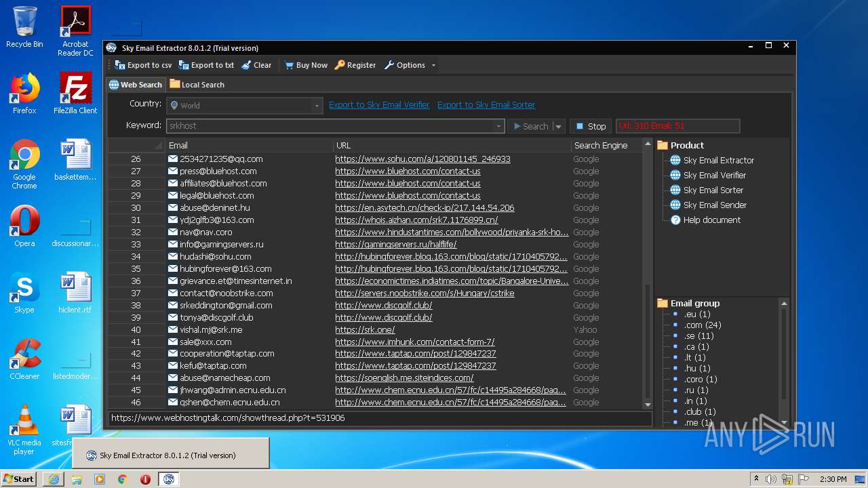Open Acrobat Reader DC desktop icon

[75, 30]
